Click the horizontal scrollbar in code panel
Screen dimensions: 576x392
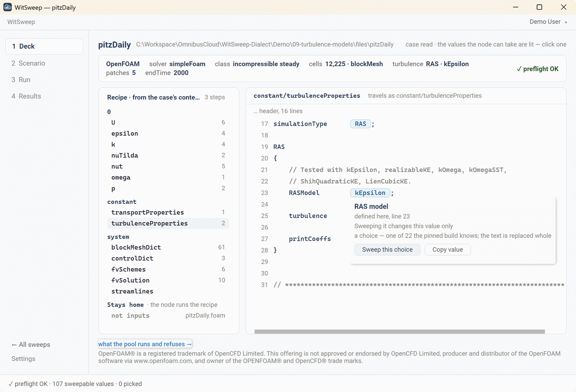click(400, 331)
